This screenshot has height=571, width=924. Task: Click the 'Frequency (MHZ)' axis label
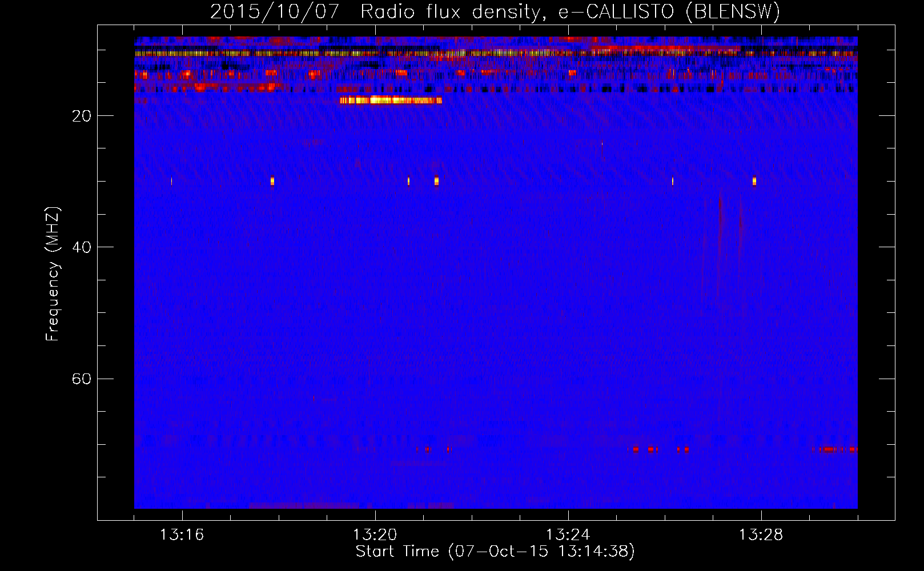click(x=53, y=274)
